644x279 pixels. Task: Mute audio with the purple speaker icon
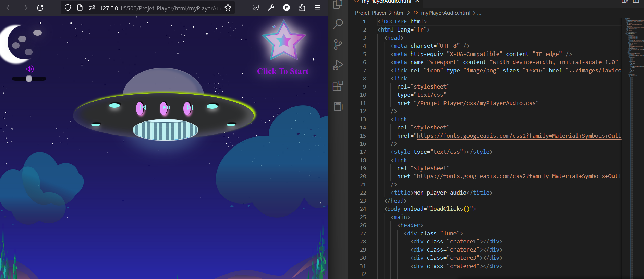[30, 69]
